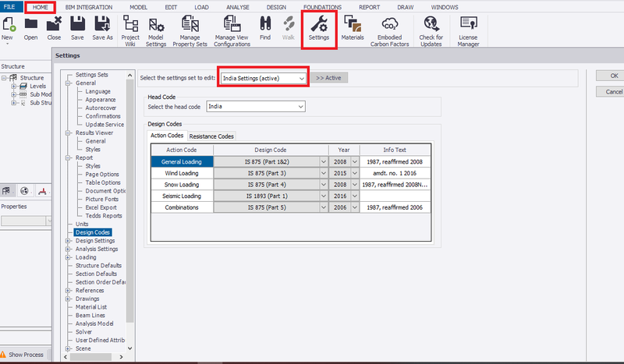This screenshot has height=364, width=624.
Task: Select the Resistance Codes tab
Action: [211, 136]
